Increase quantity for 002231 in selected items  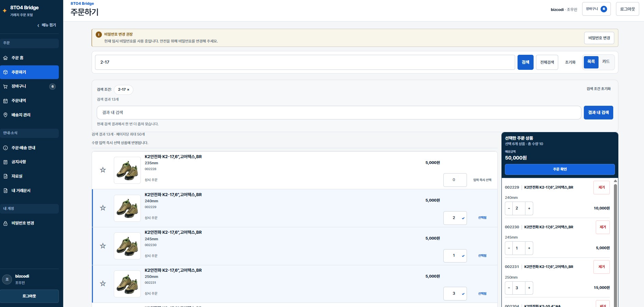pyautogui.click(x=529, y=288)
